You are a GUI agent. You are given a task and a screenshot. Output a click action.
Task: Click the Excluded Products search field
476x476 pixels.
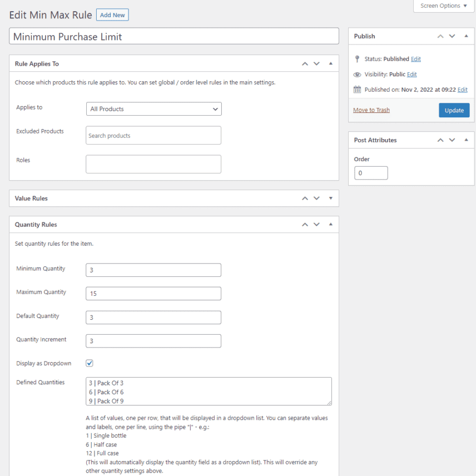point(153,135)
